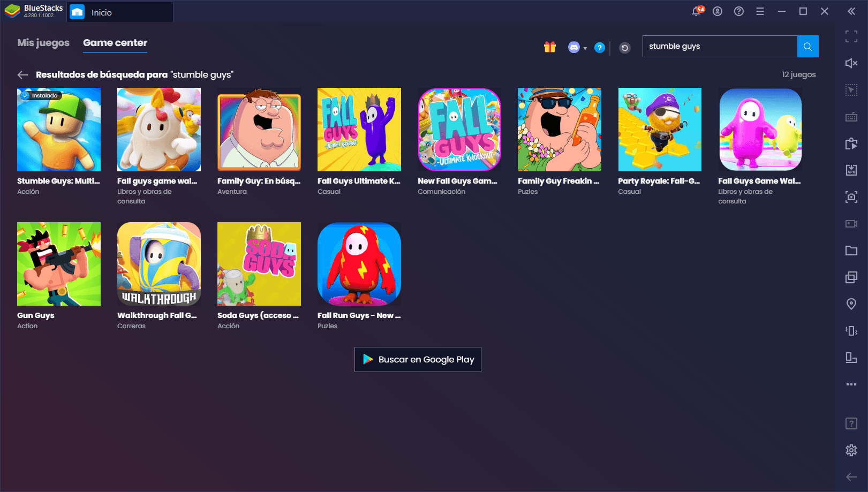Click the stumble guys search field
Image resolution: width=868 pixels, height=492 pixels.
point(720,47)
